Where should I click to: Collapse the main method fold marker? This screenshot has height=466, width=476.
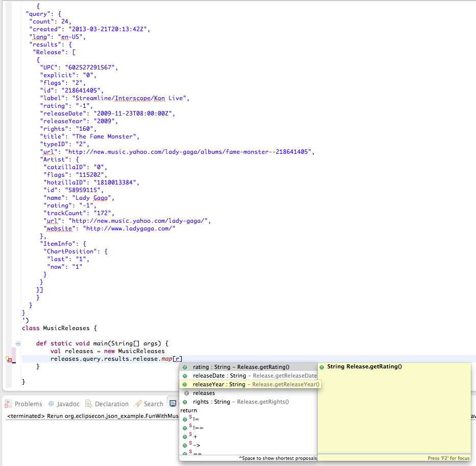tap(18, 343)
